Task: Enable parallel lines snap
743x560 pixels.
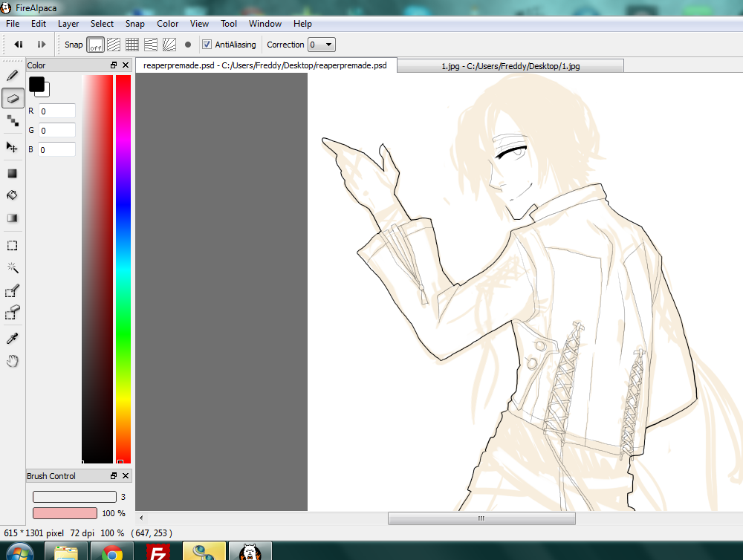Action: 114,45
